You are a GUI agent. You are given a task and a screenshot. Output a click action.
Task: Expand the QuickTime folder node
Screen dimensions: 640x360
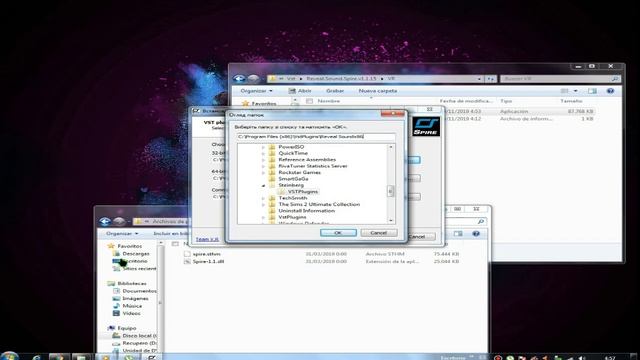[x=263, y=153]
